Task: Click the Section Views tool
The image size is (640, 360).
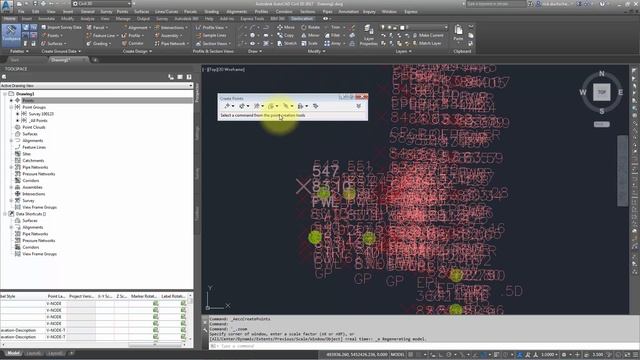Action: click(x=212, y=43)
